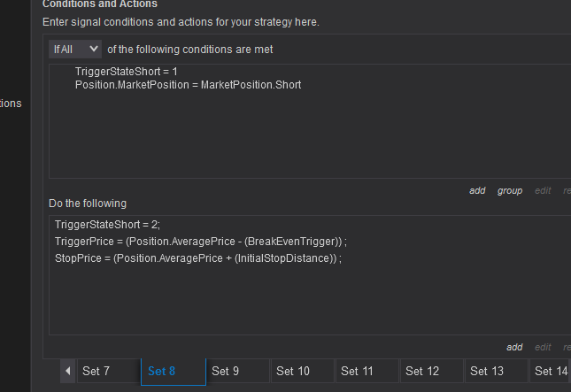Click group under the conditions list
This screenshot has width=571, height=392.
click(x=510, y=190)
